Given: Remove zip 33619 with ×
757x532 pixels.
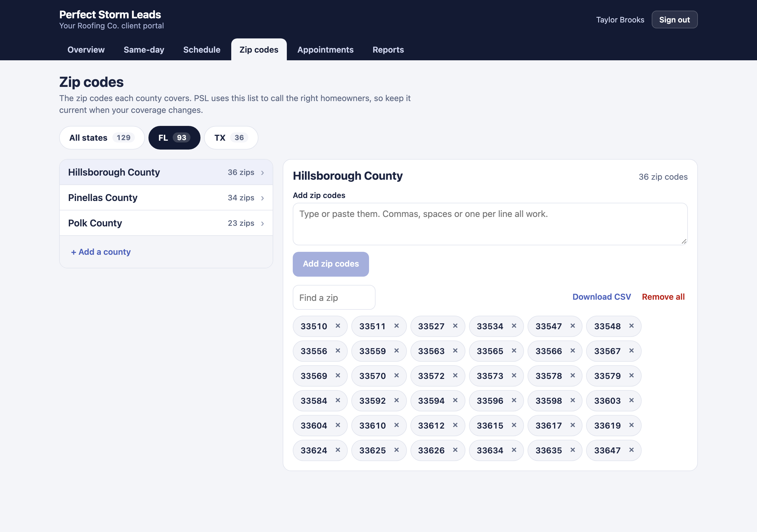Looking at the screenshot, I should point(631,425).
